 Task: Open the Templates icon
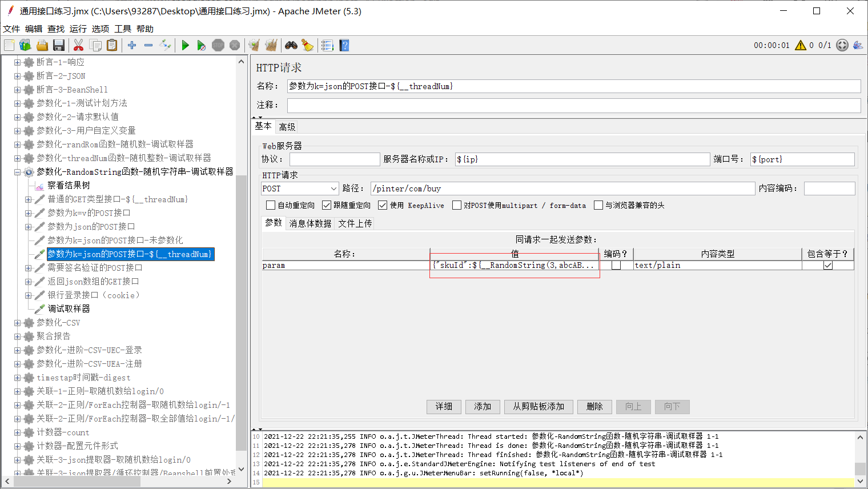click(x=25, y=45)
